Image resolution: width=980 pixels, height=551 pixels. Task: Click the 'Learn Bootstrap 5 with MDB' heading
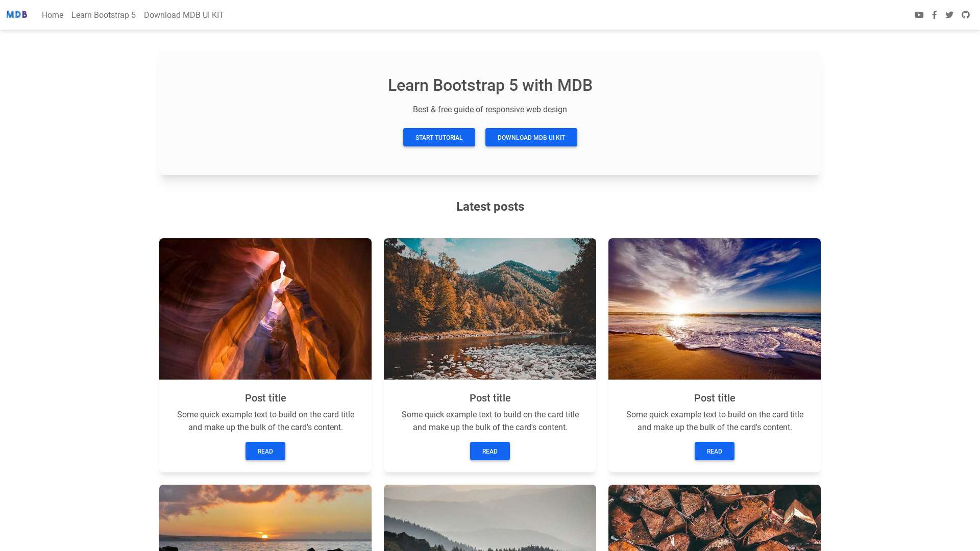pyautogui.click(x=490, y=85)
